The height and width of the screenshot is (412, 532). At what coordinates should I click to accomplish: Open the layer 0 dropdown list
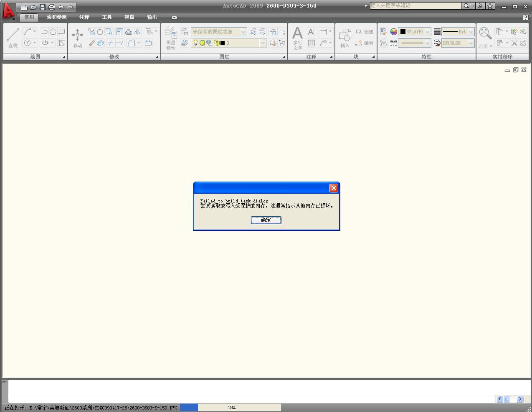point(229,43)
